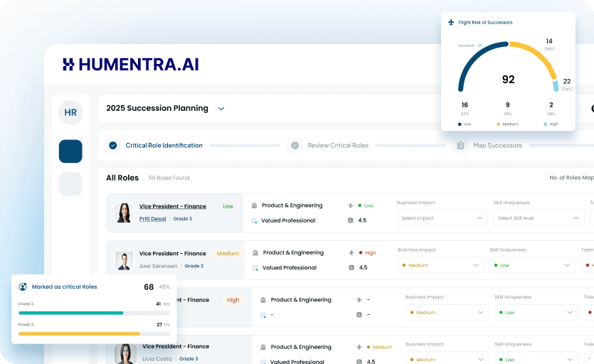Click building icon in Livia Costa row
Screen dimensions: 594x364
(x=263, y=347)
